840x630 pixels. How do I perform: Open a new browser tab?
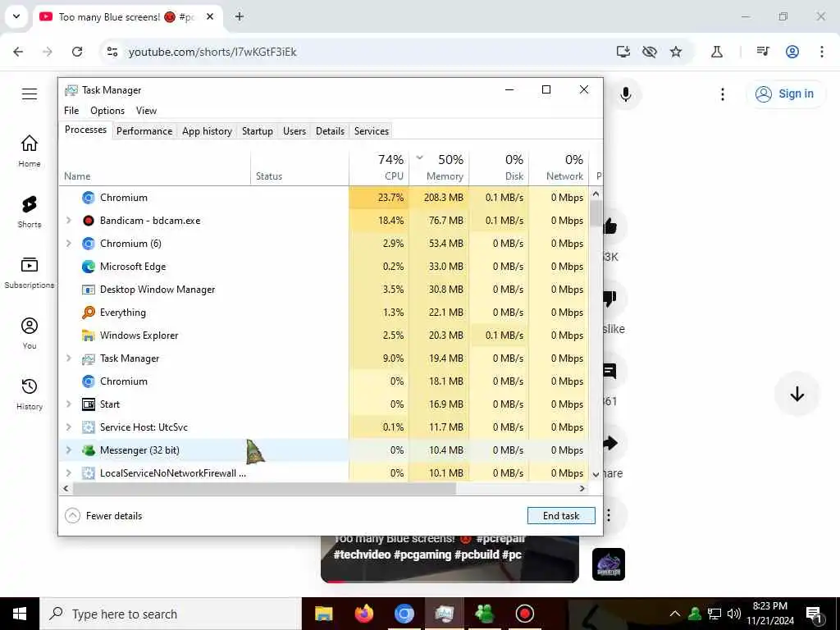pos(240,16)
